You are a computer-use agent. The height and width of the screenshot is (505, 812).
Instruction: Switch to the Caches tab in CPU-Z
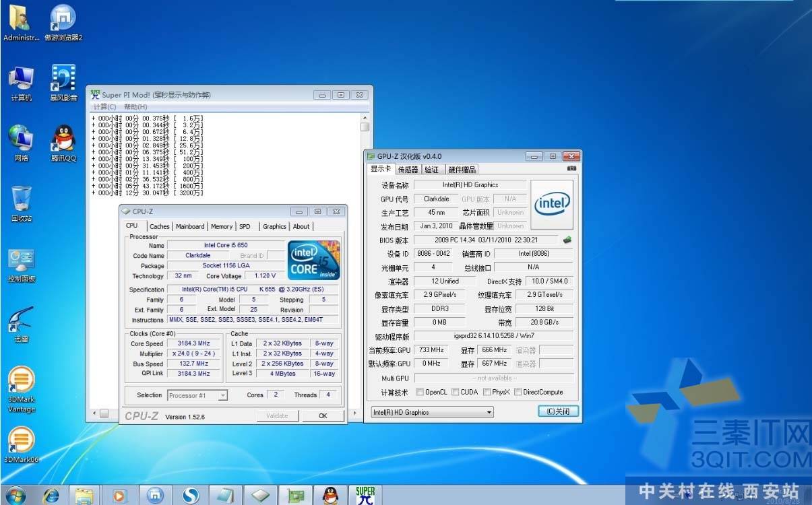[x=160, y=227]
